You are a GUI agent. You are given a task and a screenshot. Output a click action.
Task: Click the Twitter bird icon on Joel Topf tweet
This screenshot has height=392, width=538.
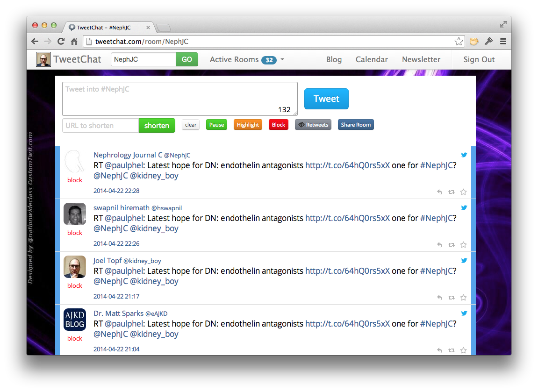click(x=464, y=260)
